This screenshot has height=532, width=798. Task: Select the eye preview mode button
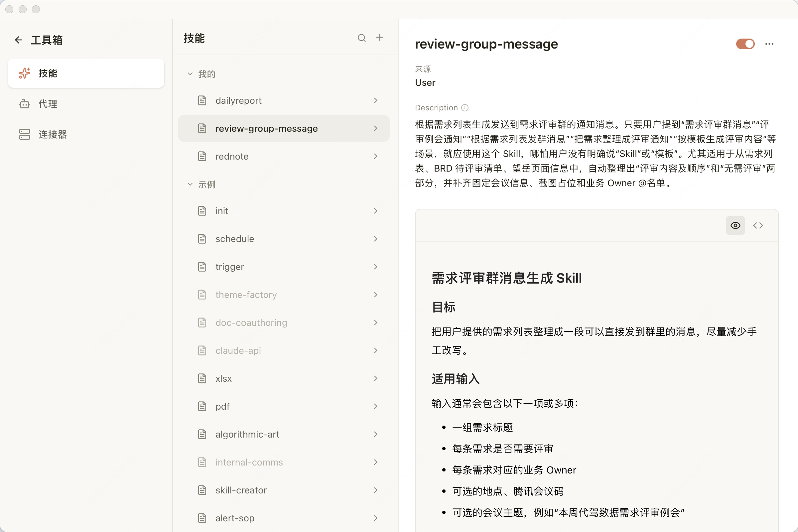[735, 225]
